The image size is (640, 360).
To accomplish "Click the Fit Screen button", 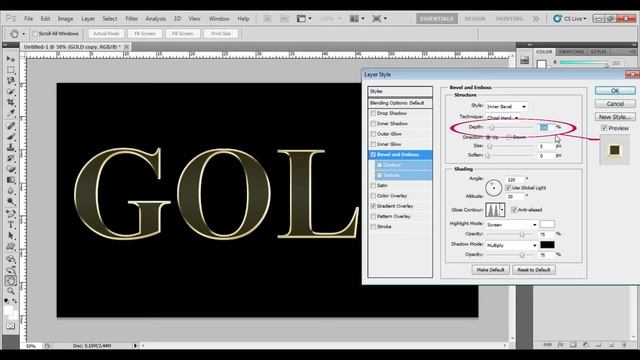I will (145, 33).
